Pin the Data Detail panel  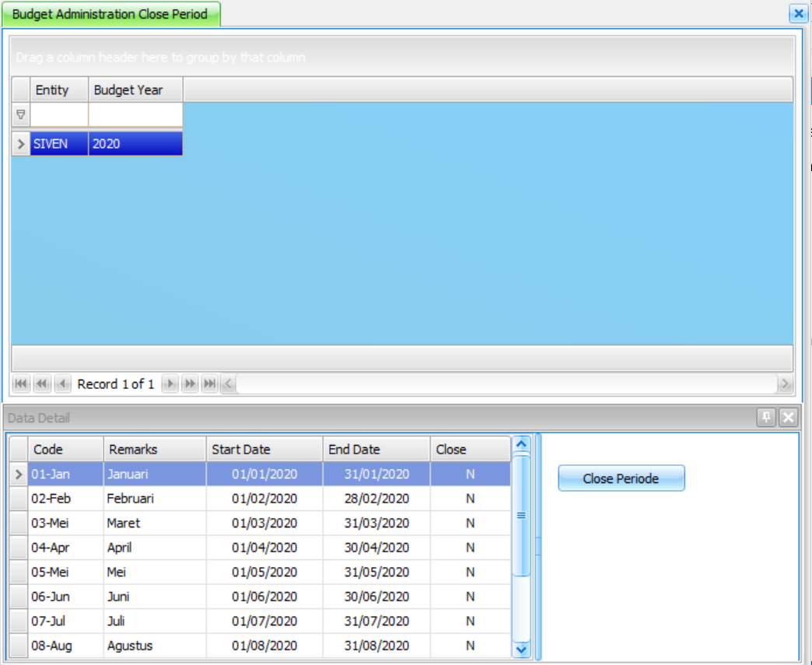tap(766, 417)
